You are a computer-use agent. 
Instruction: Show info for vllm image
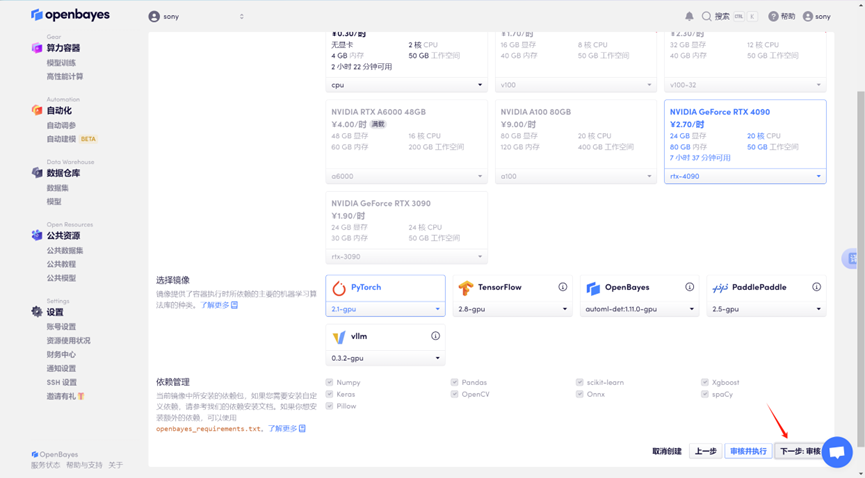(x=435, y=336)
